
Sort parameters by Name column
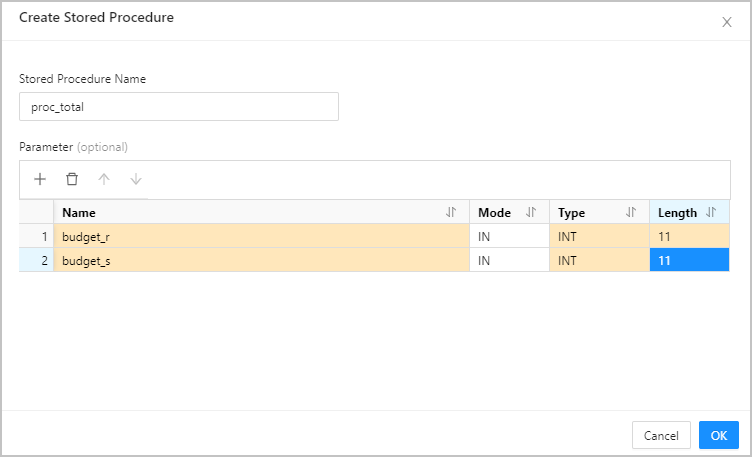pyautogui.click(x=451, y=212)
